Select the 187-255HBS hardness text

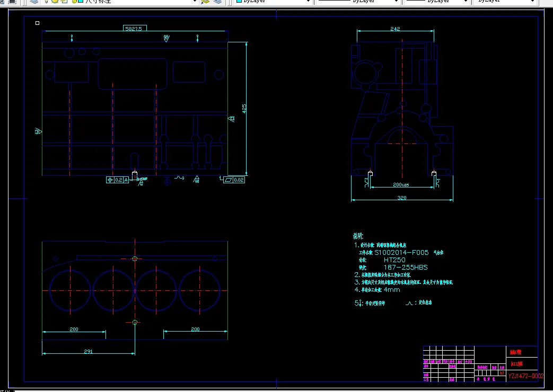pyautogui.click(x=406, y=267)
